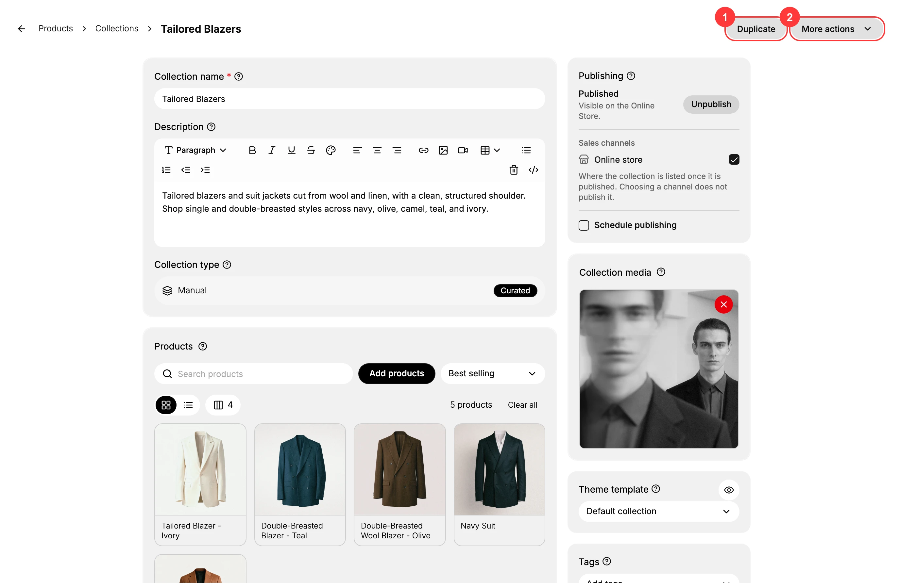Remove the collection media image

(x=723, y=304)
